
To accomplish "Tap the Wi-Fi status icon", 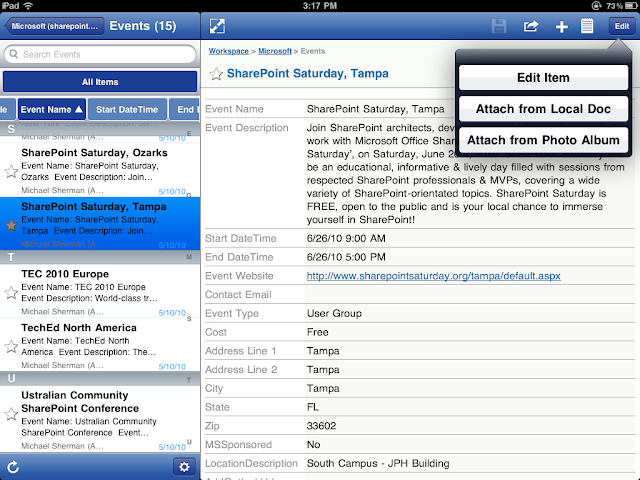I will (x=28, y=5).
